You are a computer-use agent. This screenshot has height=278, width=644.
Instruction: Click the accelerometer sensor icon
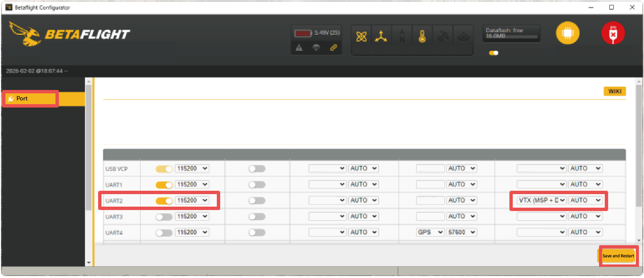381,36
